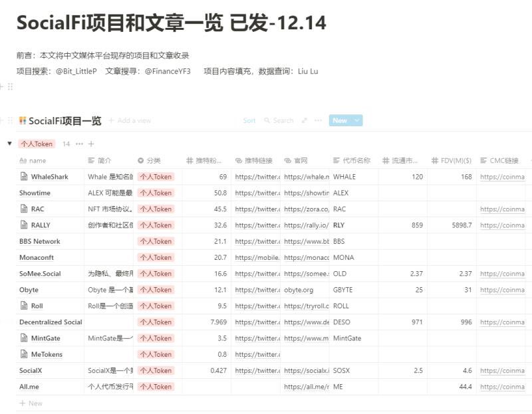Open WhaleShark Twitter link
The width and height of the screenshot is (532, 414).
point(257,177)
